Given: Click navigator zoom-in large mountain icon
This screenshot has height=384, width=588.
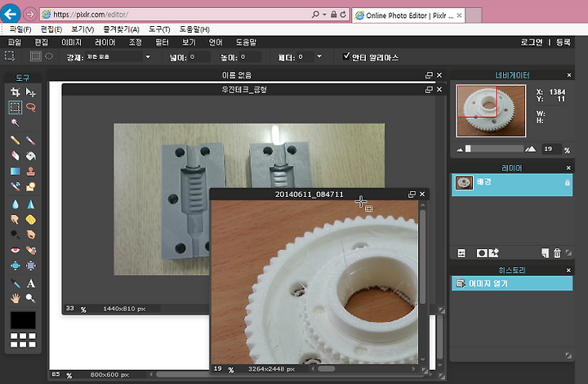Looking at the screenshot, I should tap(530, 150).
